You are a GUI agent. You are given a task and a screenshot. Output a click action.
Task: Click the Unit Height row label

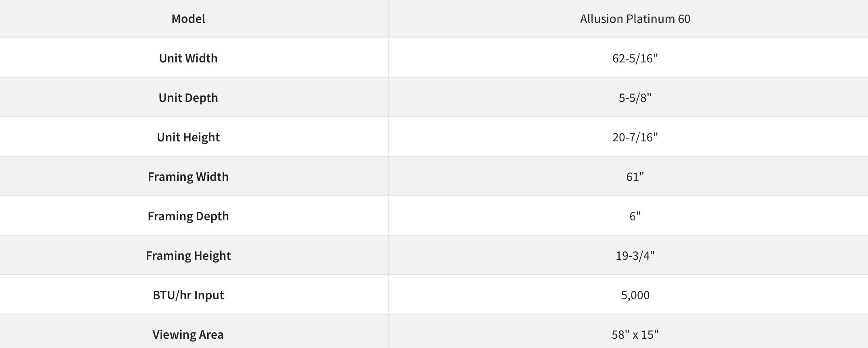tap(188, 137)
